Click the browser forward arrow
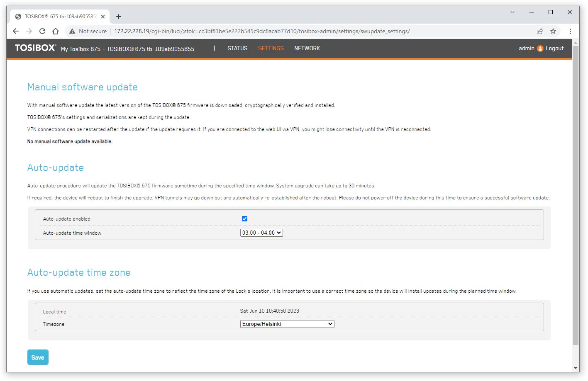 (29, 31)
